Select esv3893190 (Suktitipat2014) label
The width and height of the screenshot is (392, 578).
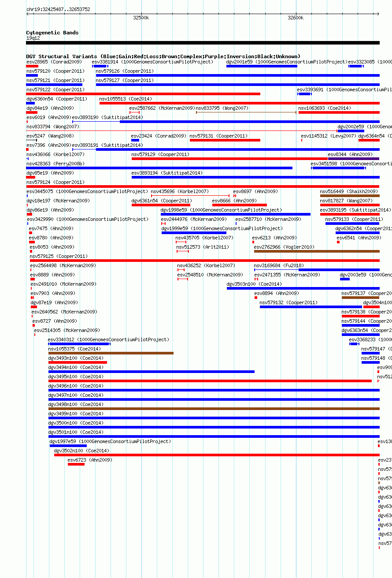click(x=107, y=117)
